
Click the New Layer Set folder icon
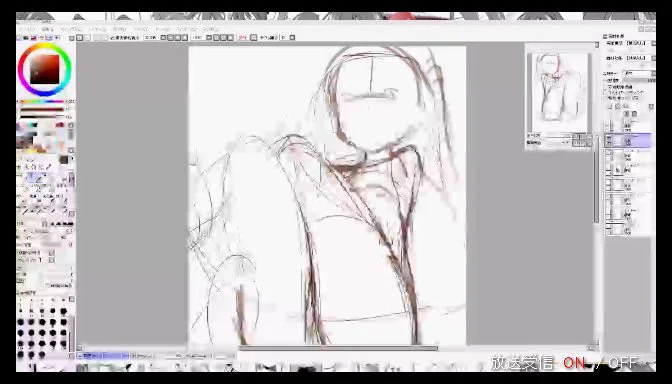tap(626, 106)
